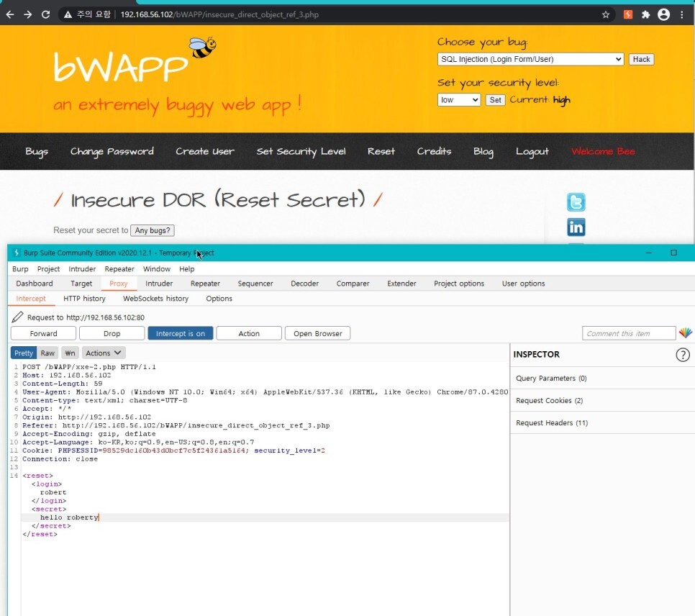Open the 'Choose your bug' dropdown
Screen dimensions: 695x616
click(x=530, y=59)
